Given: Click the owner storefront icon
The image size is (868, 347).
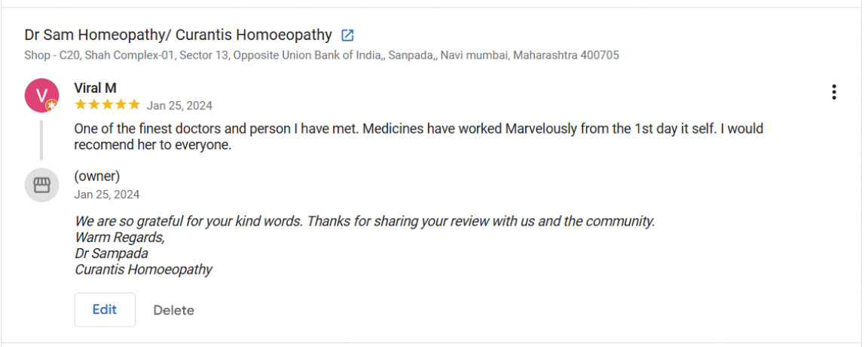Looking at the screenshot, I should 41,185.
